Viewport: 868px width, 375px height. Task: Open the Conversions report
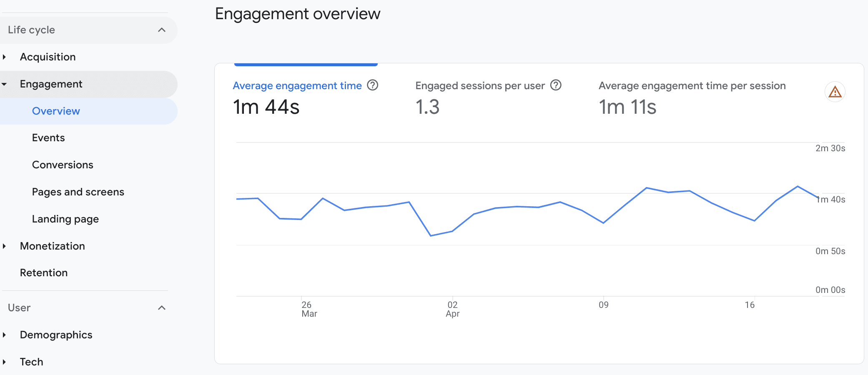pos(63,165)
